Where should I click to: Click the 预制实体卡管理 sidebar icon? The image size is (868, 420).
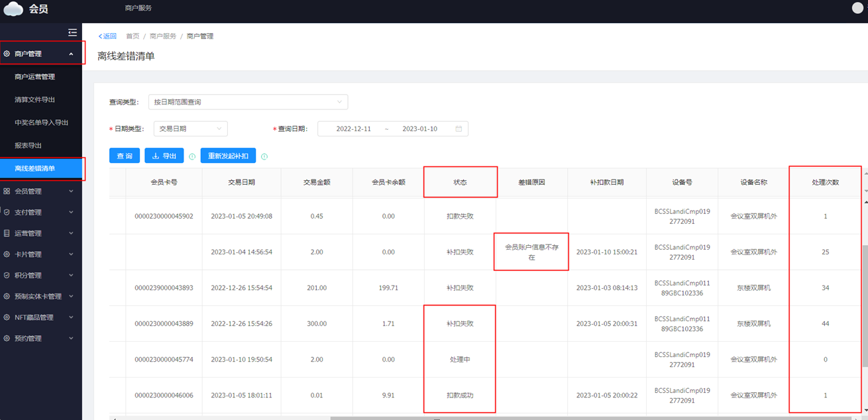click(7, 296)
